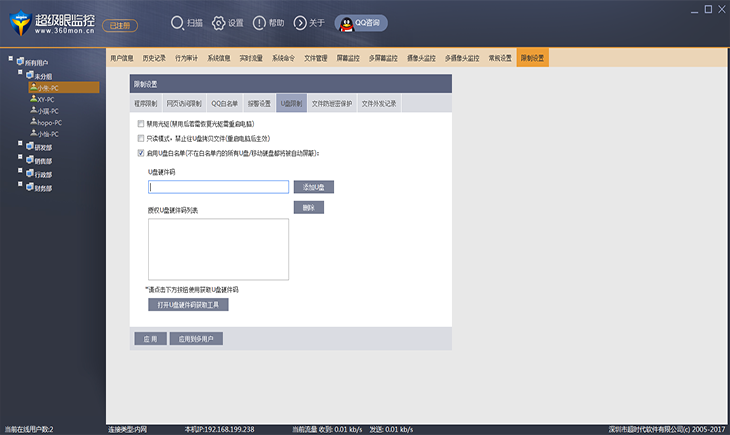
Task: Open 设置 gear icon in top bar
Action: [x=219, y=22]
